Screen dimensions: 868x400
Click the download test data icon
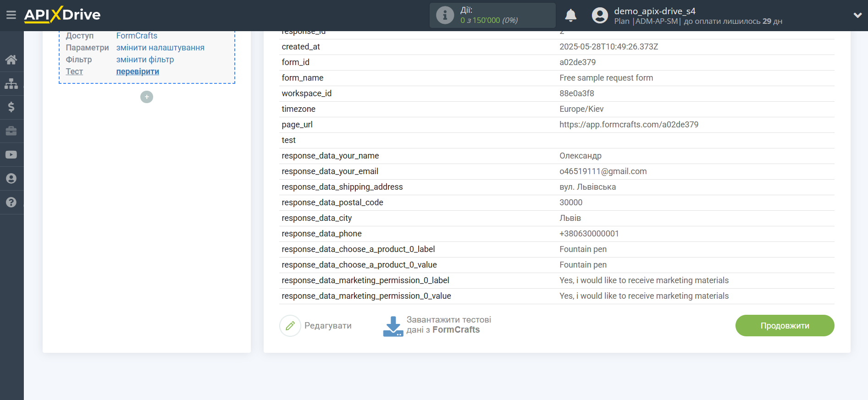[x=393, y=326]
